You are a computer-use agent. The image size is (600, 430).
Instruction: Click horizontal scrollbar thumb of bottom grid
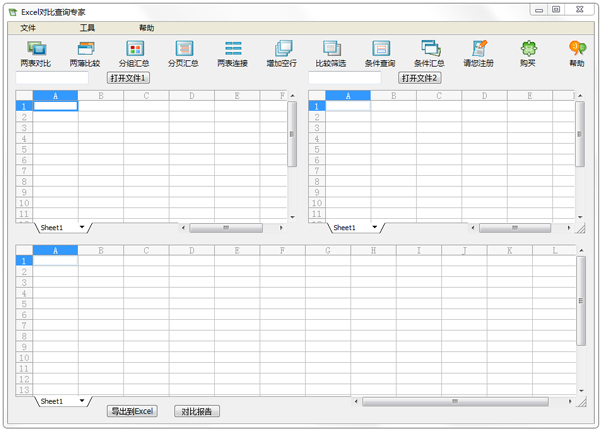pos(455,401)
